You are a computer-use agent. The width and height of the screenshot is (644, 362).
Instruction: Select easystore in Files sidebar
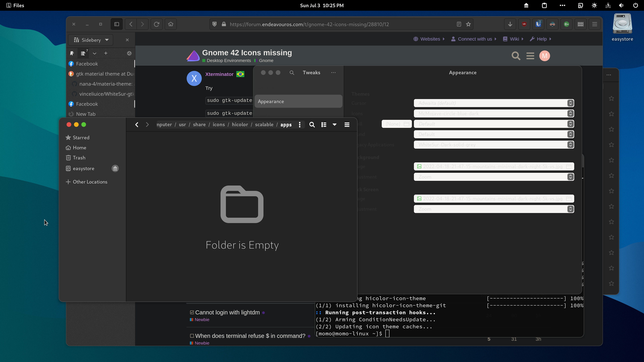pyautogui.click(x=84, y=168)
